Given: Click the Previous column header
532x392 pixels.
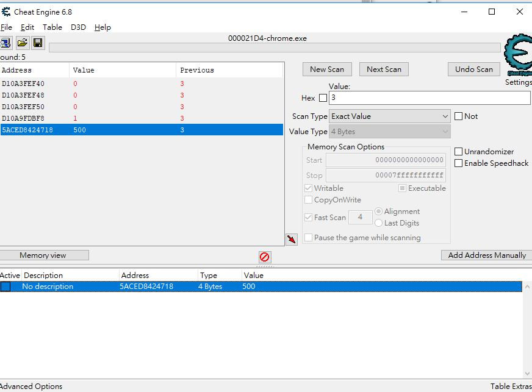Looking at the screenshot, I should [x=229, y=70].
